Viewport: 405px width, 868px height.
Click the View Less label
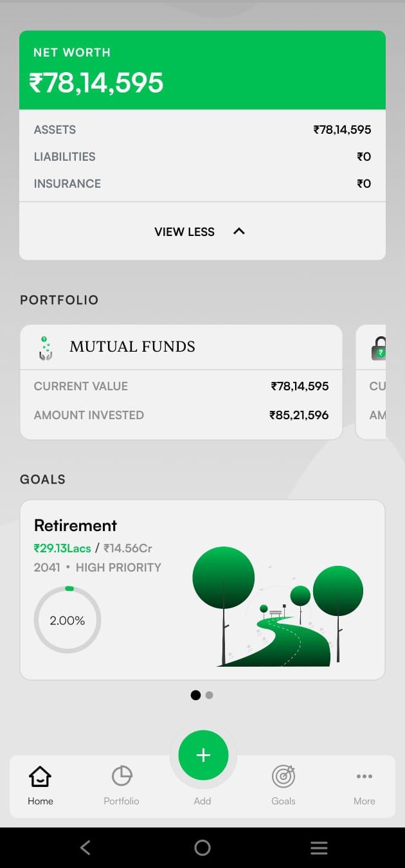click(184, 232)
